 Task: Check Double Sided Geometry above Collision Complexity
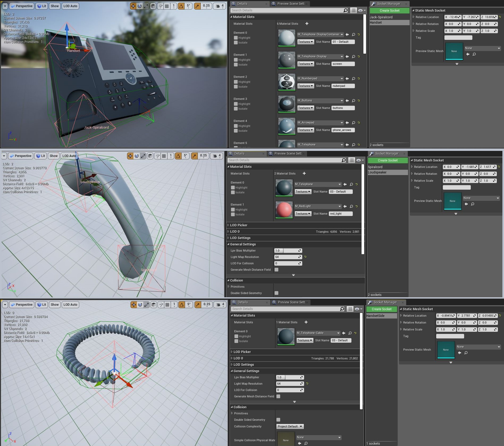click(x=278, y=420)
